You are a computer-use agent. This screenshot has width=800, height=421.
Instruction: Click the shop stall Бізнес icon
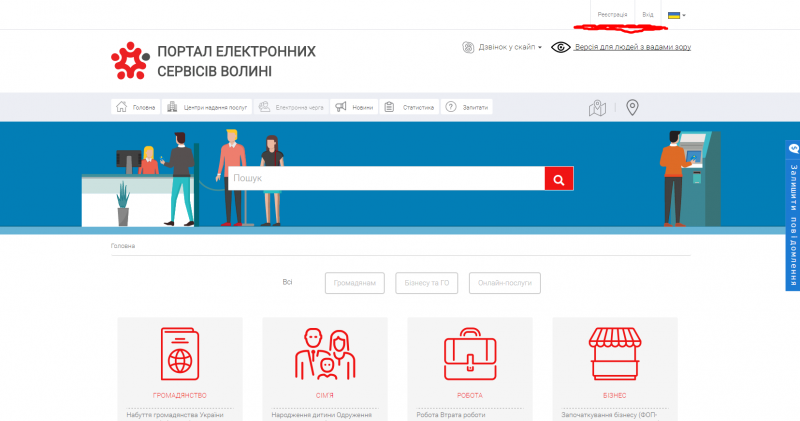point(615,354)
